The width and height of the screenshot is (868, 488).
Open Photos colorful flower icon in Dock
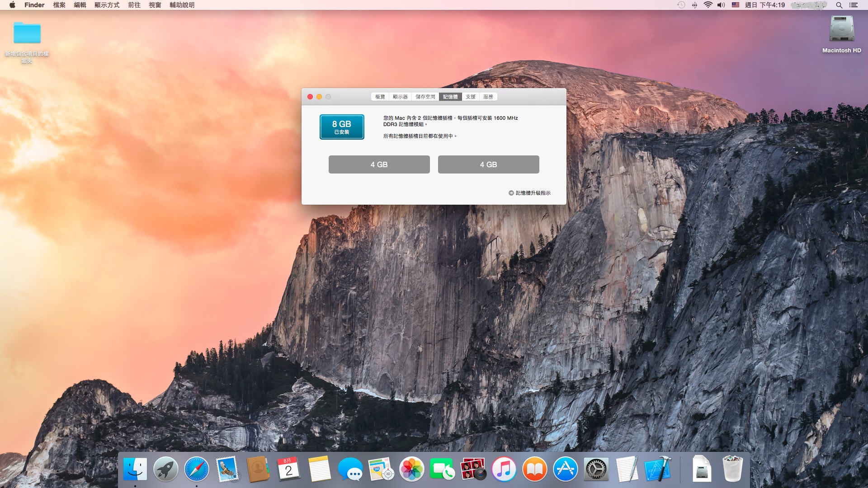coord(412,469)
